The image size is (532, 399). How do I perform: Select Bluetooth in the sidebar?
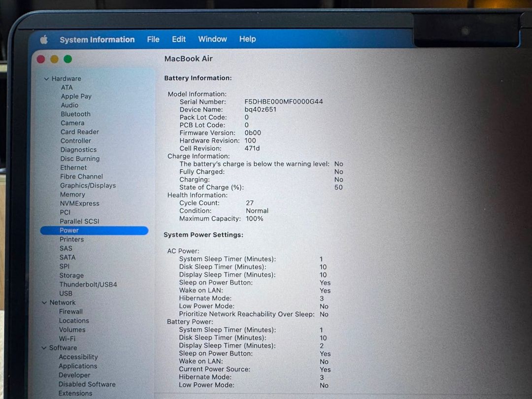(x=76, y=114)
